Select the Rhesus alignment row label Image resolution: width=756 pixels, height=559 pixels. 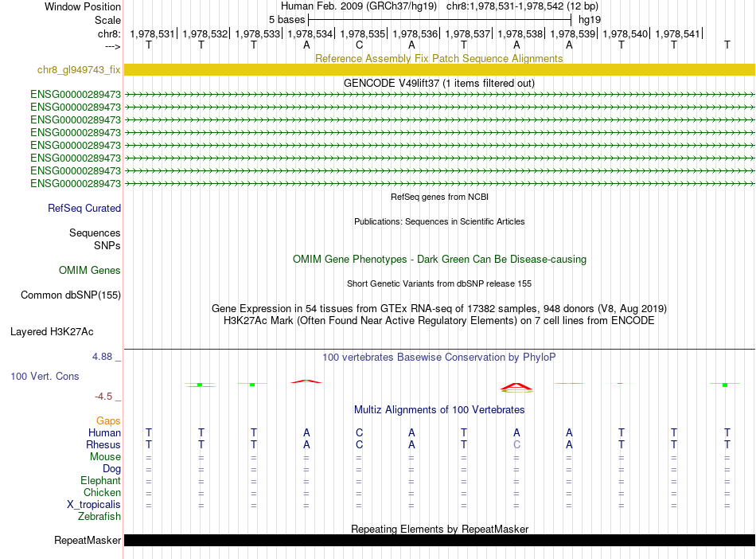[103, 444]
